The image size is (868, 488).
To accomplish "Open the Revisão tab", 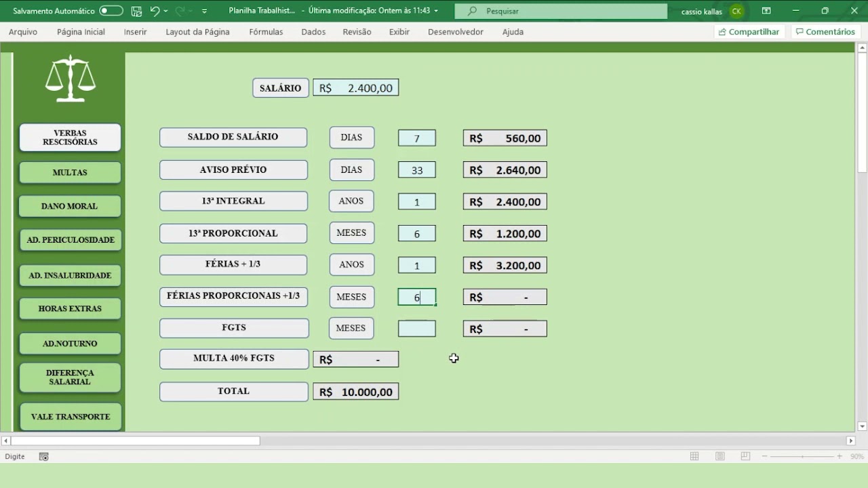I will (357, 32).
